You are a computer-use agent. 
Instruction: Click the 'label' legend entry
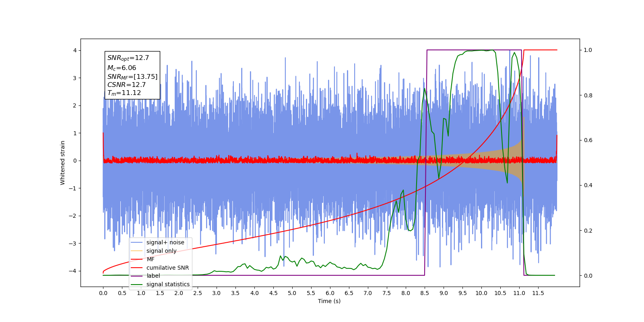click(153, 276)
